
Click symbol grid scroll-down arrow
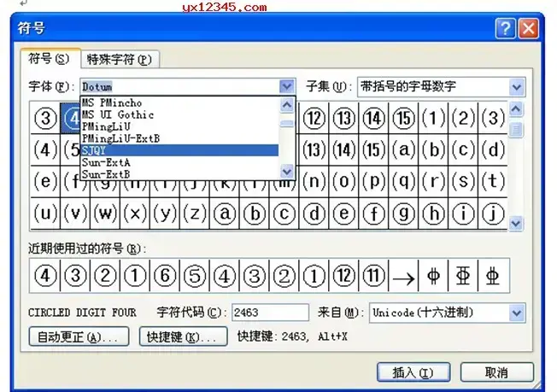pyautogui.click(x=516, y=224)
